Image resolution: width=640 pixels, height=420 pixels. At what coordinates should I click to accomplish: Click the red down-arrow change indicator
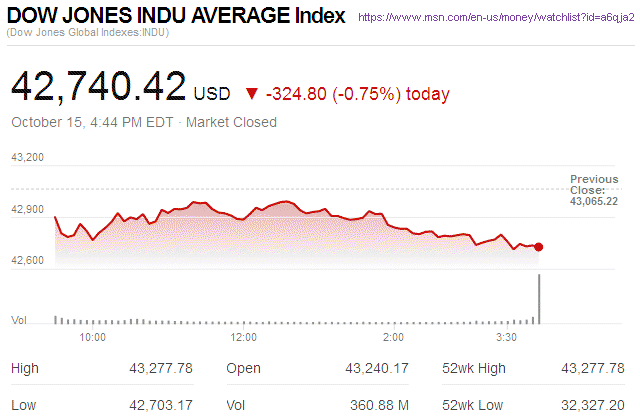[x=251, y=94]
